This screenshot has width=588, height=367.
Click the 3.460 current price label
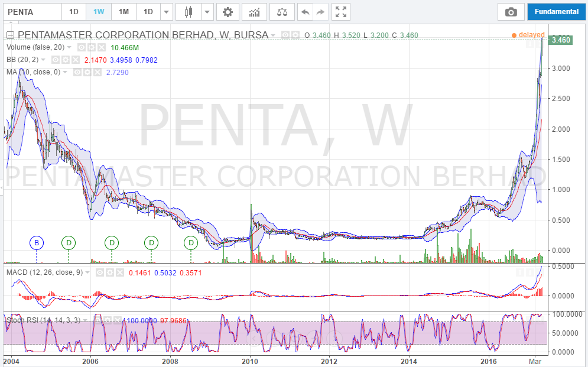pos(560,40)
